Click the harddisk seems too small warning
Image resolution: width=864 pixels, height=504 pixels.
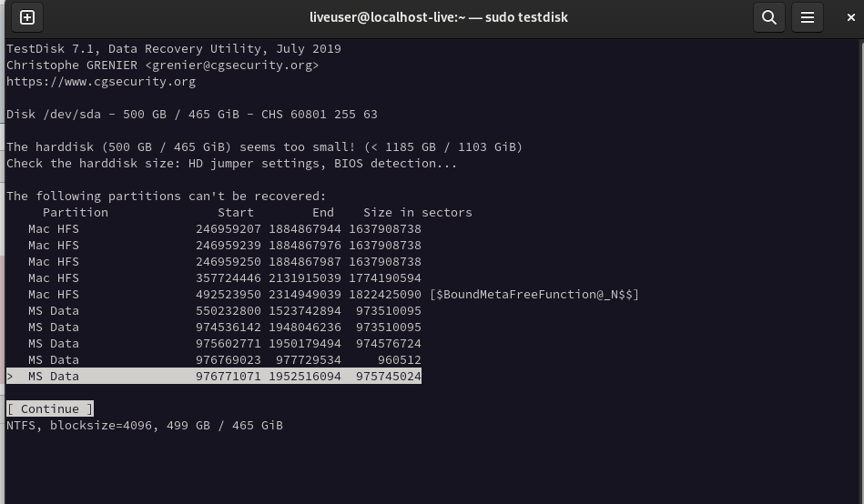[x=265, y=147]
